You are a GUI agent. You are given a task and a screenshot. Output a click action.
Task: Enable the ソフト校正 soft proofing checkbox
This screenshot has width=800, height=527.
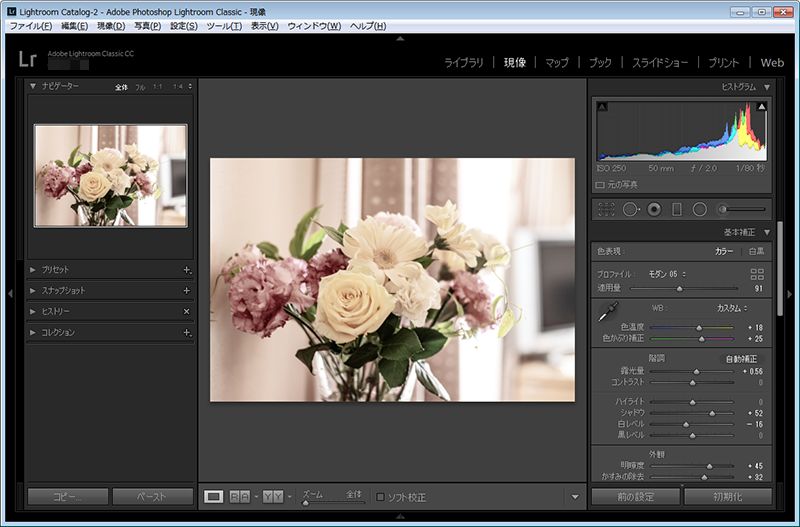pyautogui.click(x=381, y=497)
